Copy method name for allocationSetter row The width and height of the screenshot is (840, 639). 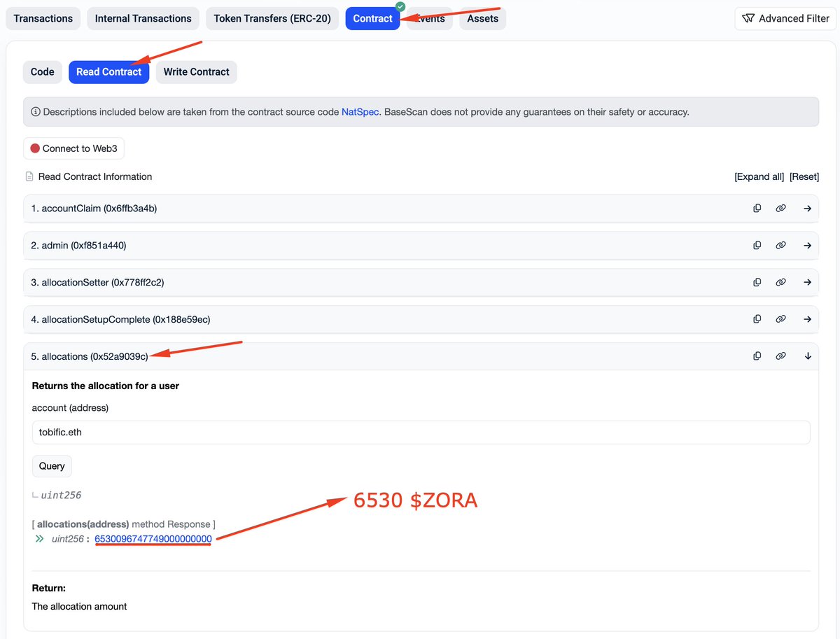pos(757,282)
